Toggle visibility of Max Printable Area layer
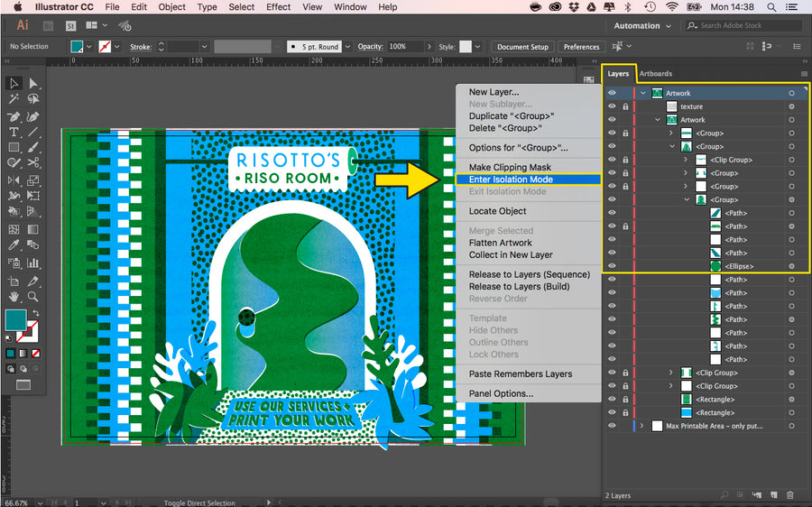 coord(612,426)
